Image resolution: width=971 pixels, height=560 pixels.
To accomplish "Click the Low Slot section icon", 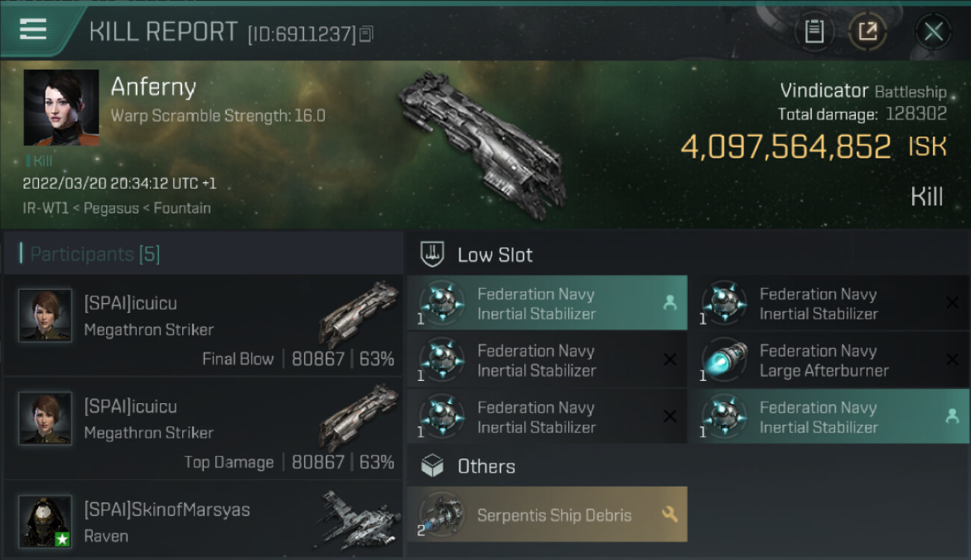I will tap(432, 254).
